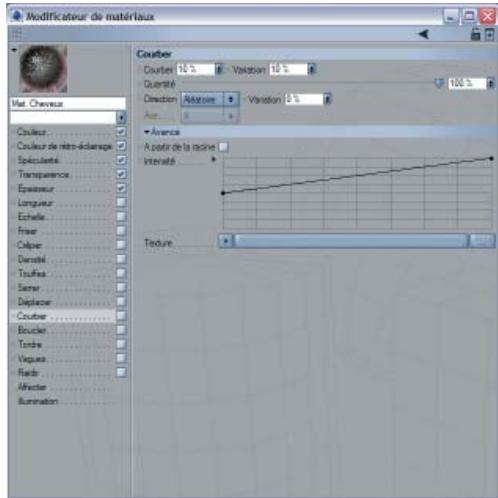Click the material name field Mat. Cheveux
The height and width of the screenshot is (498, 498).
pyautogui.click(x=68, y=104)
